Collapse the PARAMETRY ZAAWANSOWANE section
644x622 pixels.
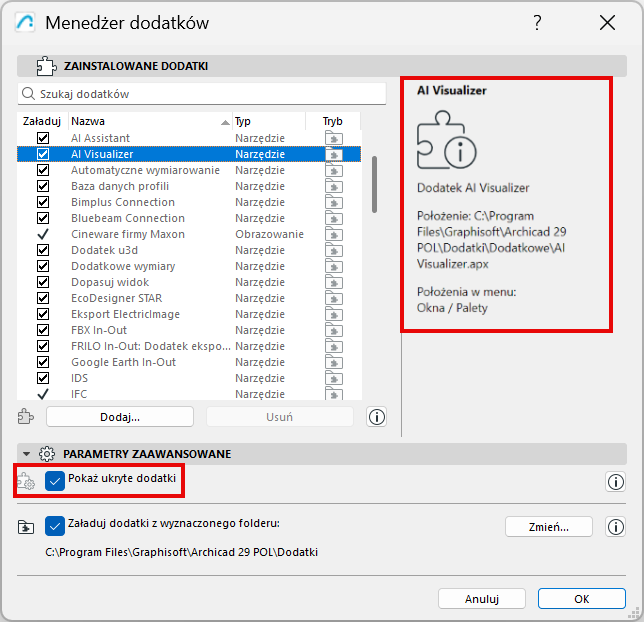click(27, 454)
